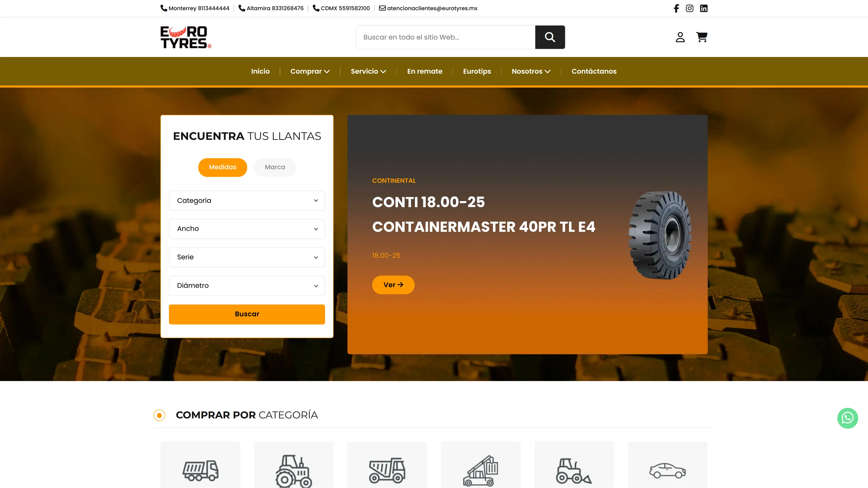This screenshot has width=868, height=488.
Task: Open the Contáctanos page
Action: [x=594, y=71]
